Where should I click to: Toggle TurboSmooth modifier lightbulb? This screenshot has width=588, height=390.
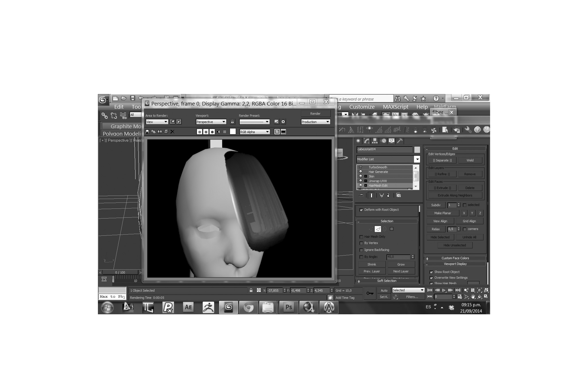[361, 167]
